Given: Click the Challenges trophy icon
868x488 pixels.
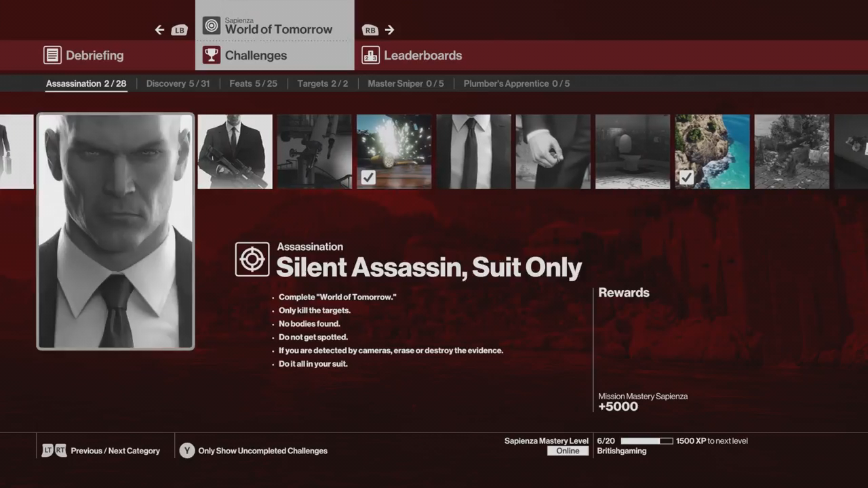Looking at the screenshot, I should (x=212, y=55).
